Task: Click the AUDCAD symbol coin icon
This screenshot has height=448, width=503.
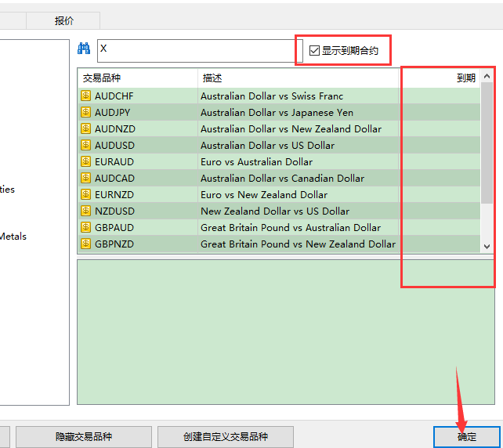Action: coord(85,179)
